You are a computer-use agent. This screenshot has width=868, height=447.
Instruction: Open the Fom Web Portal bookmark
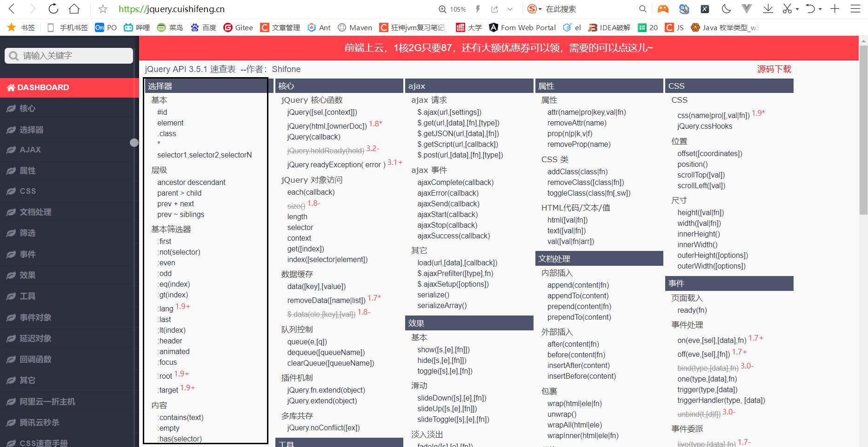(522, 27)
